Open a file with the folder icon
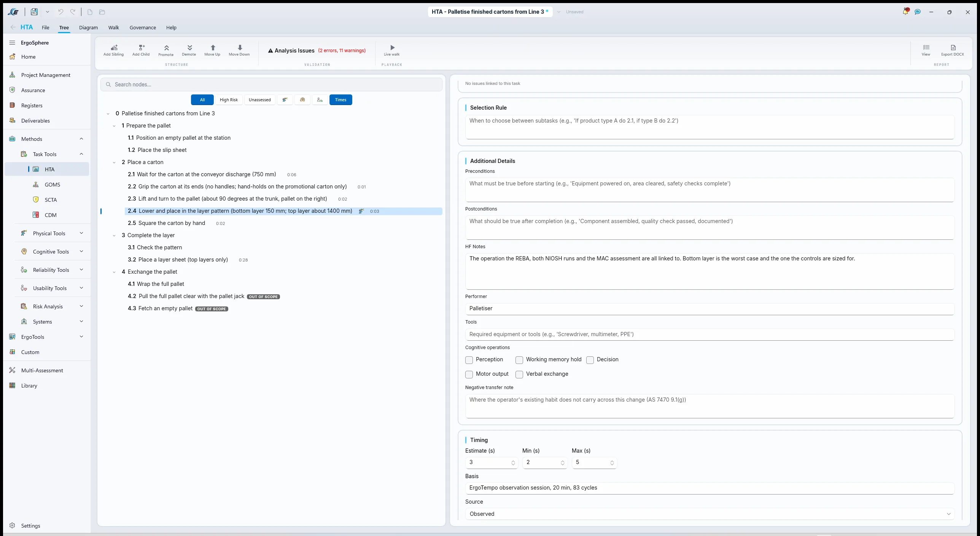The image size is (980, 536). point(102,12)
